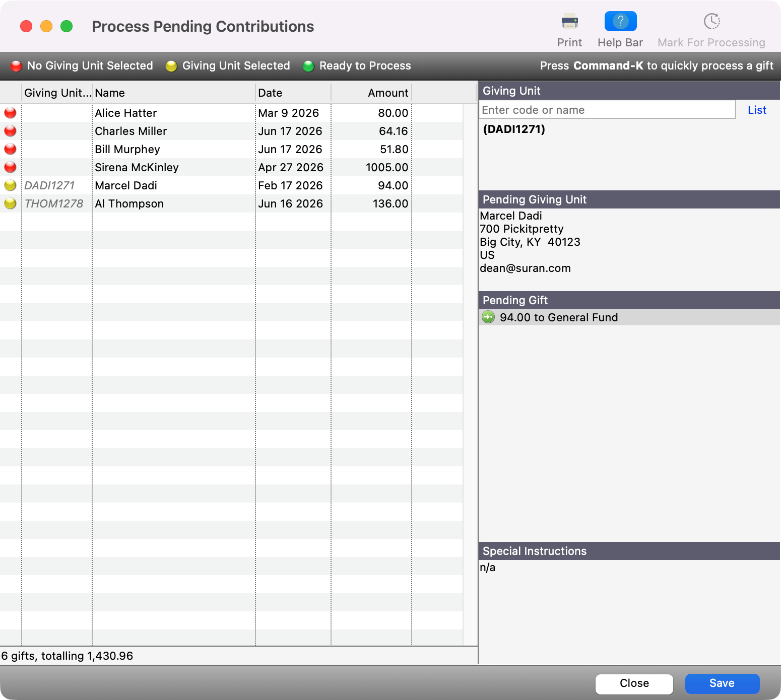Sort by the Amount column header
Image resolution: width=781 pixels, height=700 pixels.
[x=371, y=93]
